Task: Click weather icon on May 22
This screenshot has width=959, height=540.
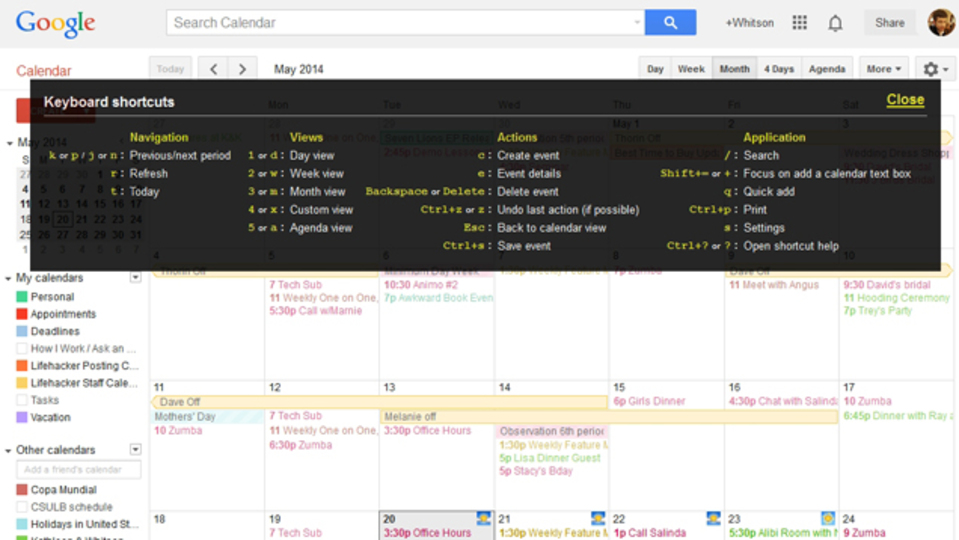Action: coord(713,519)
